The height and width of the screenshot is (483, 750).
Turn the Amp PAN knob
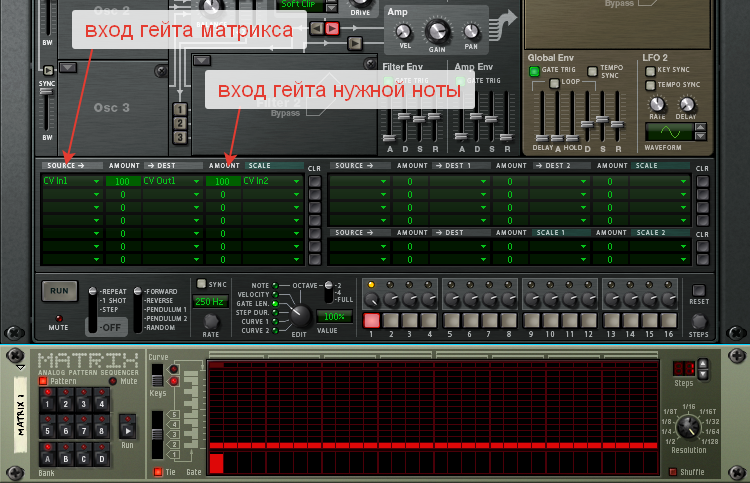click(x=471, y=32)
